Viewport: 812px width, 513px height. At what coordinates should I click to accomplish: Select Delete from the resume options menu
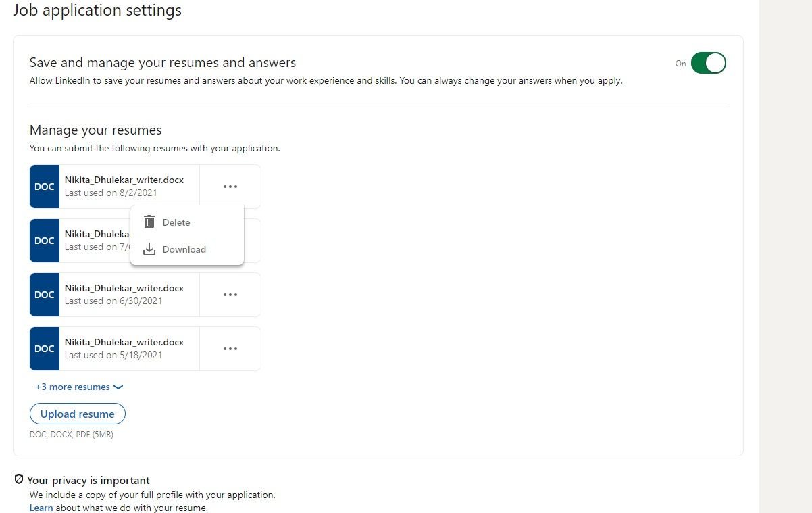tap(176, 222)
